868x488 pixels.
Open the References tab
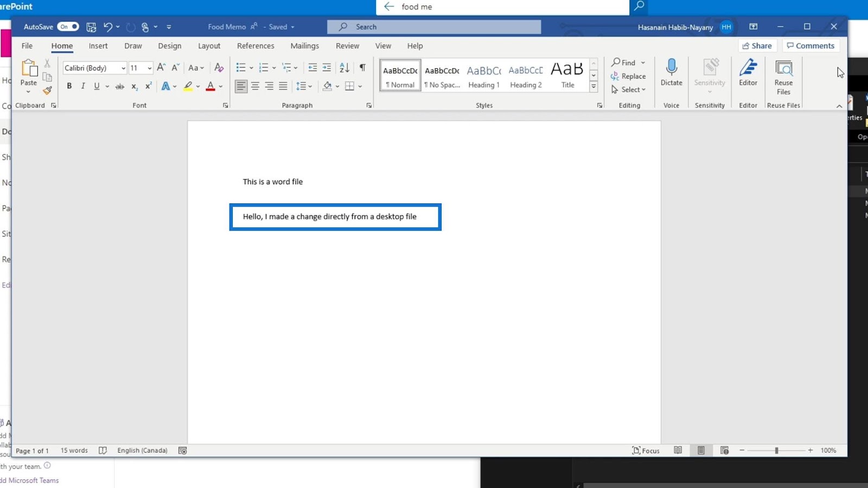(256, 46)
